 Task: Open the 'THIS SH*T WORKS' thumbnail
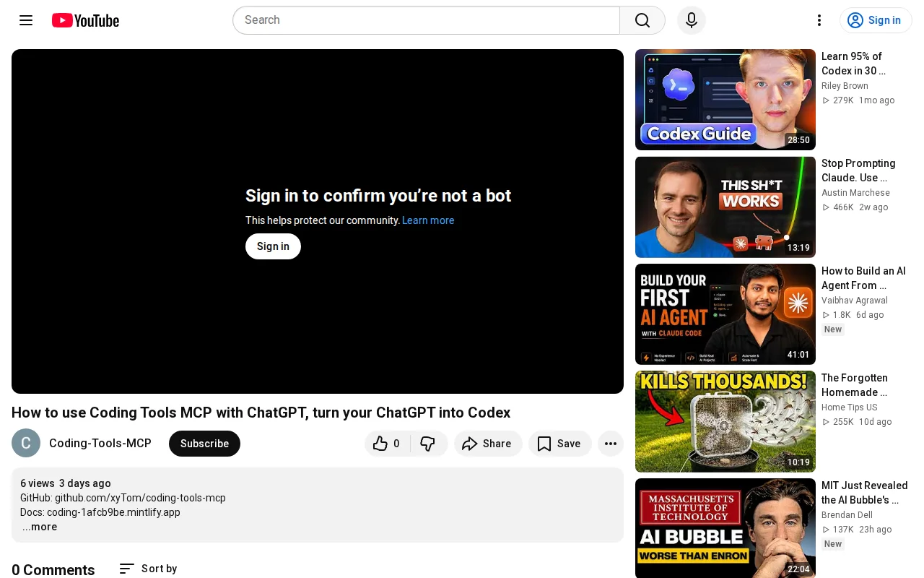point(725,207)
